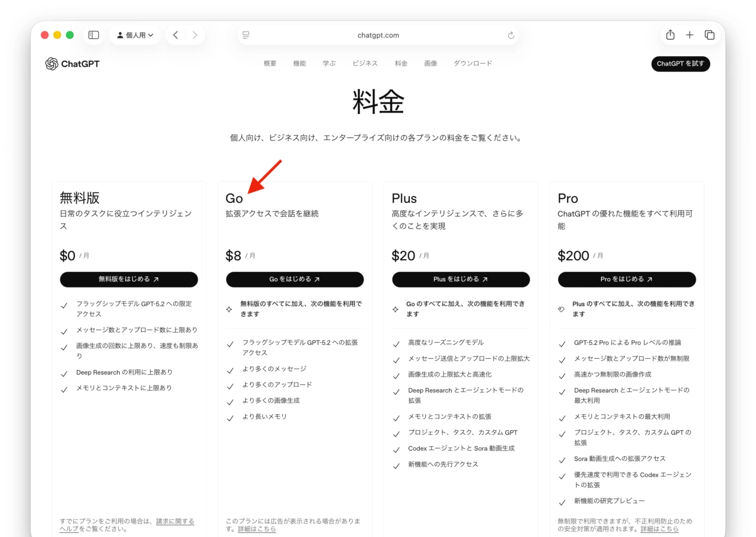The height and width of the screenshot is (537, 756).
Task: Toggle the Safari sidebar icon
Action: tap(93, 35)
